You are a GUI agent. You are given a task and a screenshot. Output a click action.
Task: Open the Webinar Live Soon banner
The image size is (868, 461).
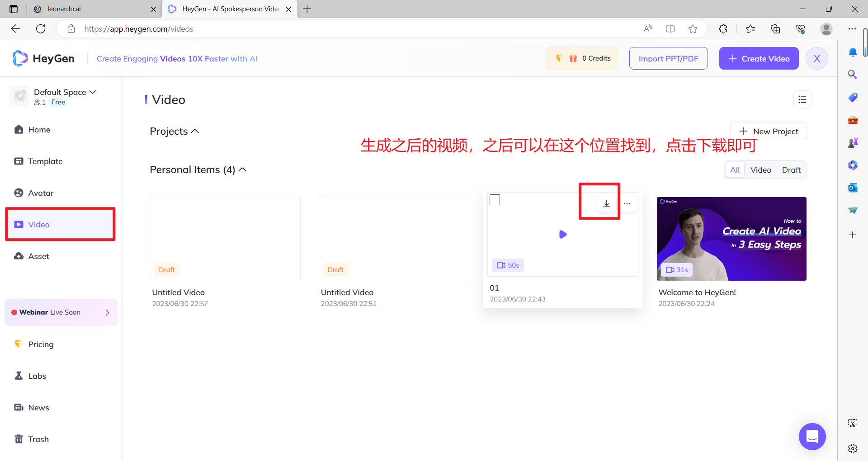click(x=61, y=312)
